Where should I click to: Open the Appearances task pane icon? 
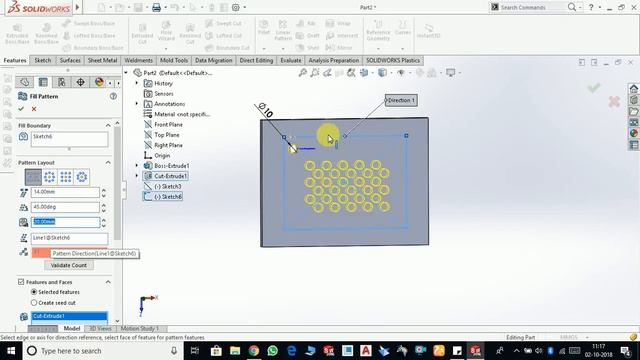tap(633, 133)
